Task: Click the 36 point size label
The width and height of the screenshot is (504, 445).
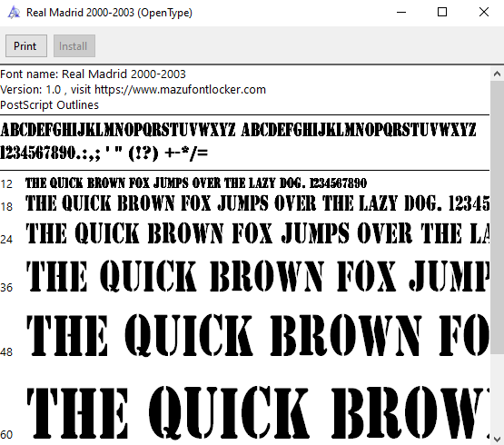Action: 6,288
